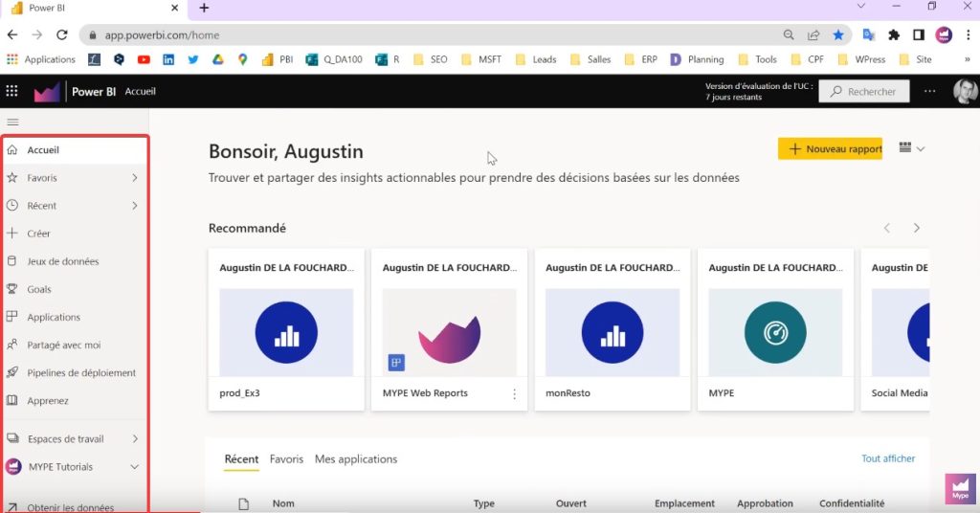Click the Nouveau rapport button
This screenshot has width=980, height=513.
(x=830, y=148)
